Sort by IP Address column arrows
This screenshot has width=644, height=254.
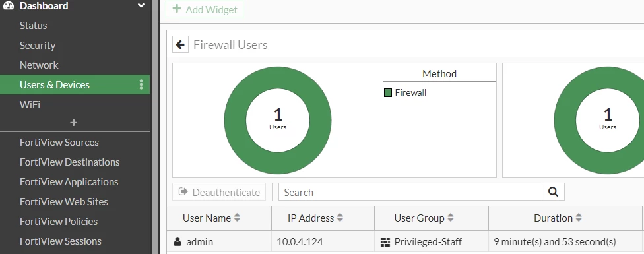(x=340, y=218)
